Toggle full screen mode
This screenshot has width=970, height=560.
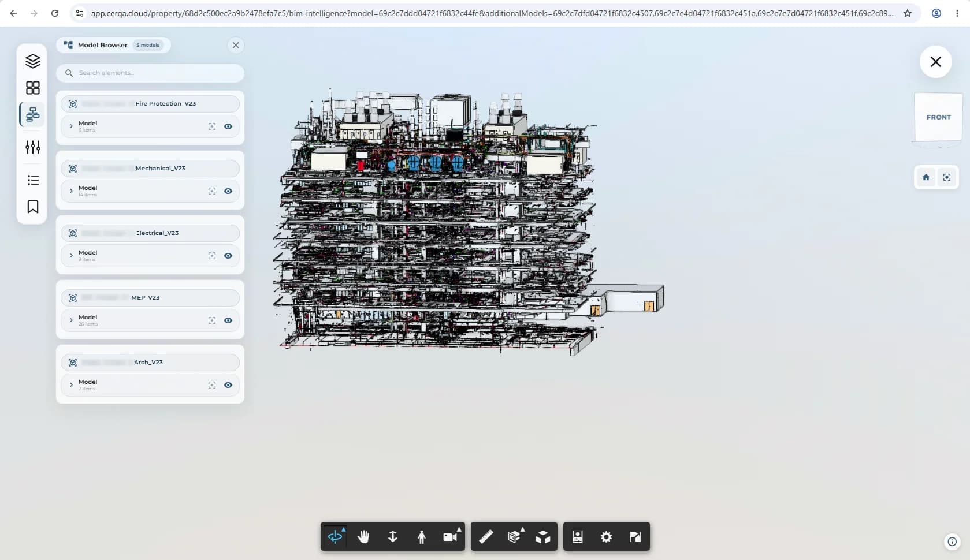(x=635, y=537)
